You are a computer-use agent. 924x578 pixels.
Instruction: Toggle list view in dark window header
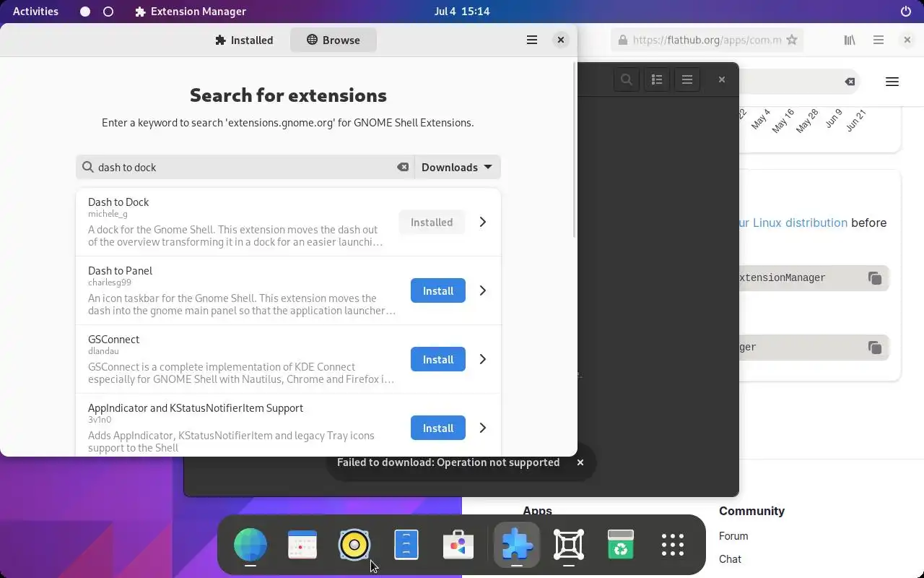coord(657,79)
